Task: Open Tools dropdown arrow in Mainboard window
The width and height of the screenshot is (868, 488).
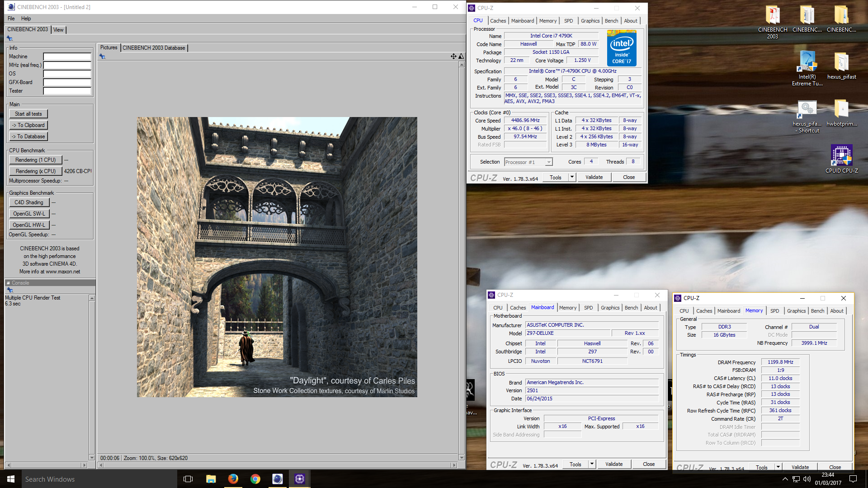Action: (592, 464)
